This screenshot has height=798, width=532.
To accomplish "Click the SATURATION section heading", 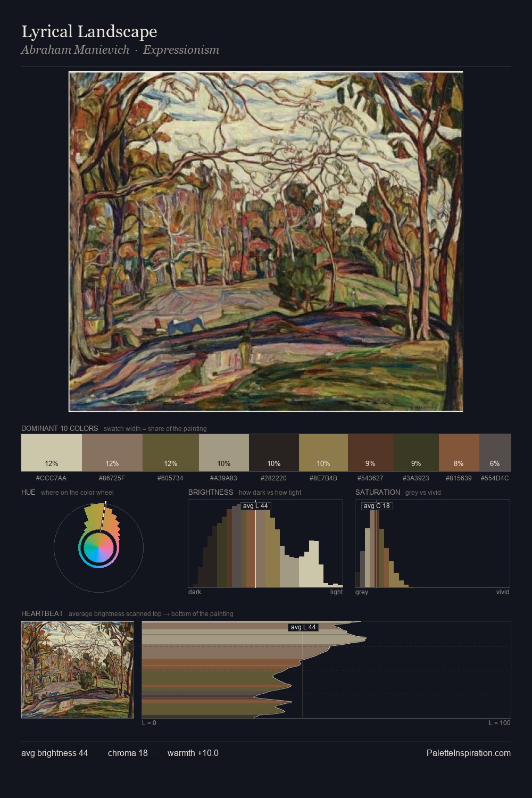I will pos(378,492).
